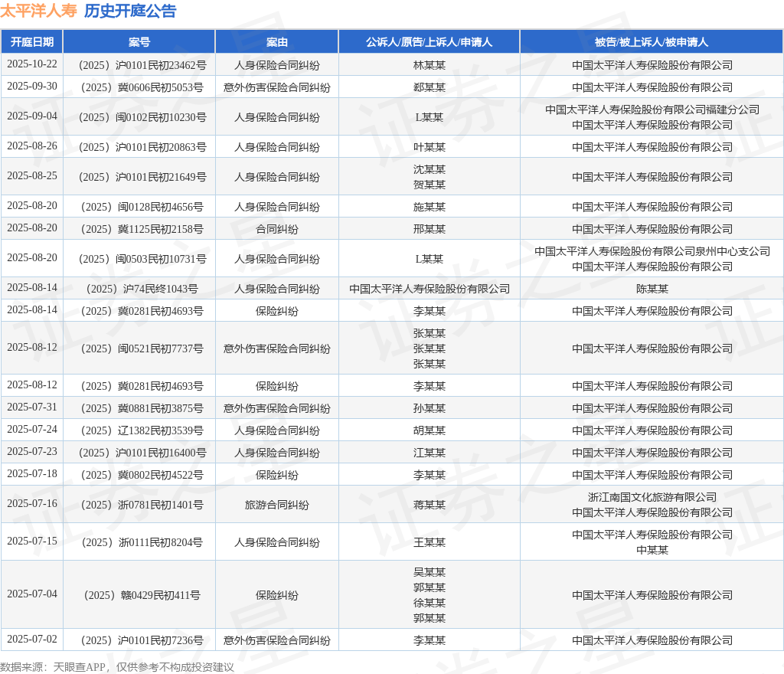The height and width of the screenshot is (674, 784).
Task: Click the date 2025-07-18
Action: coord(32,473)
